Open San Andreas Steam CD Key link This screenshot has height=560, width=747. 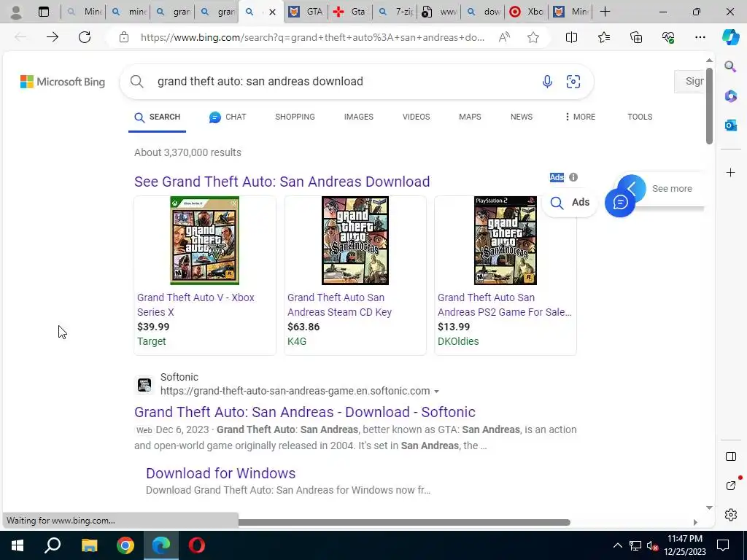[340, 305]
